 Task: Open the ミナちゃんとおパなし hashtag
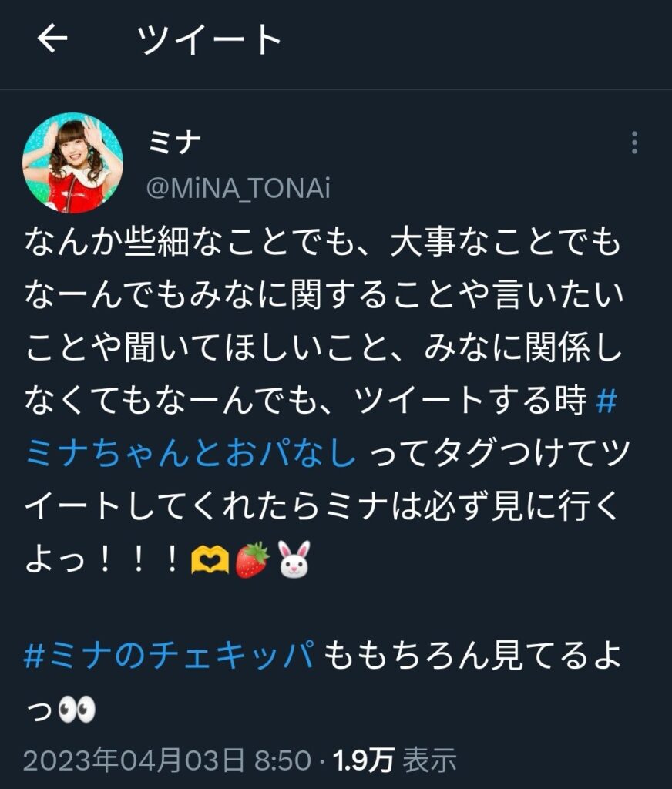191,452
